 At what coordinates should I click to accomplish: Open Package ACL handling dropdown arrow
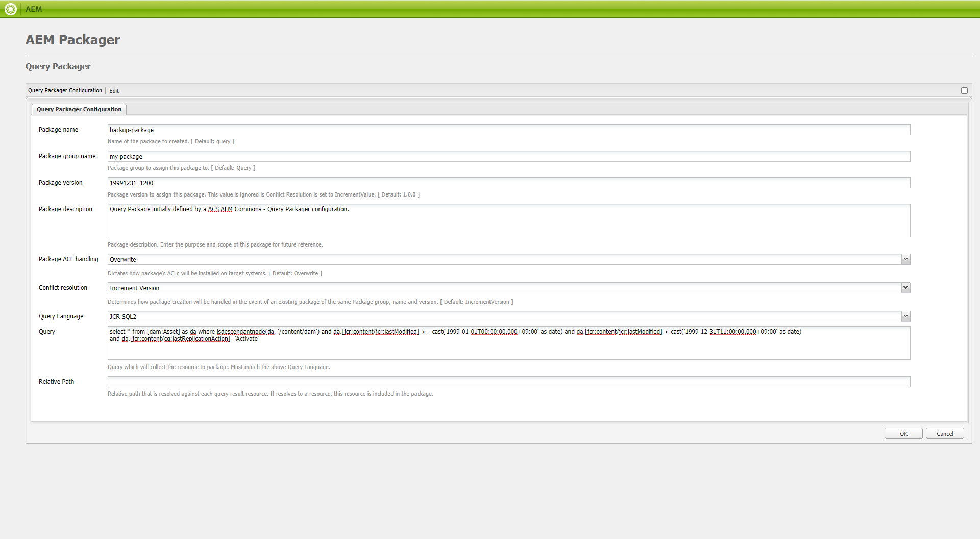coord(905,259)
